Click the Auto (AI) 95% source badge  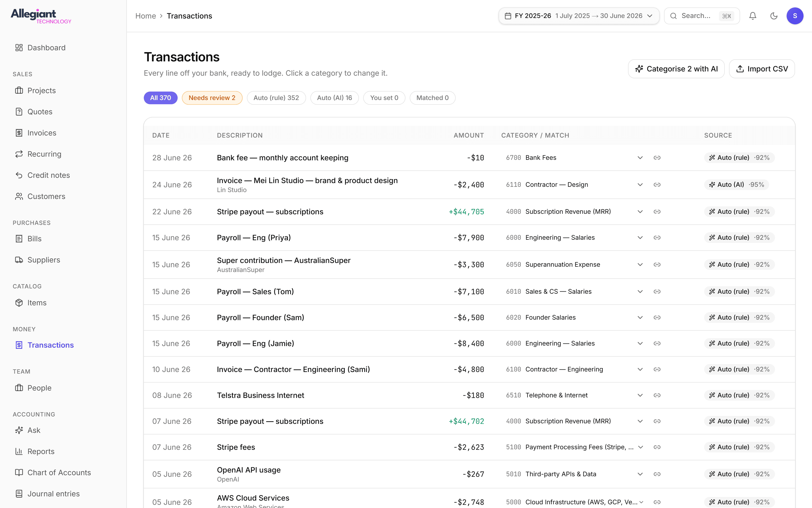[x=736, y=184]
